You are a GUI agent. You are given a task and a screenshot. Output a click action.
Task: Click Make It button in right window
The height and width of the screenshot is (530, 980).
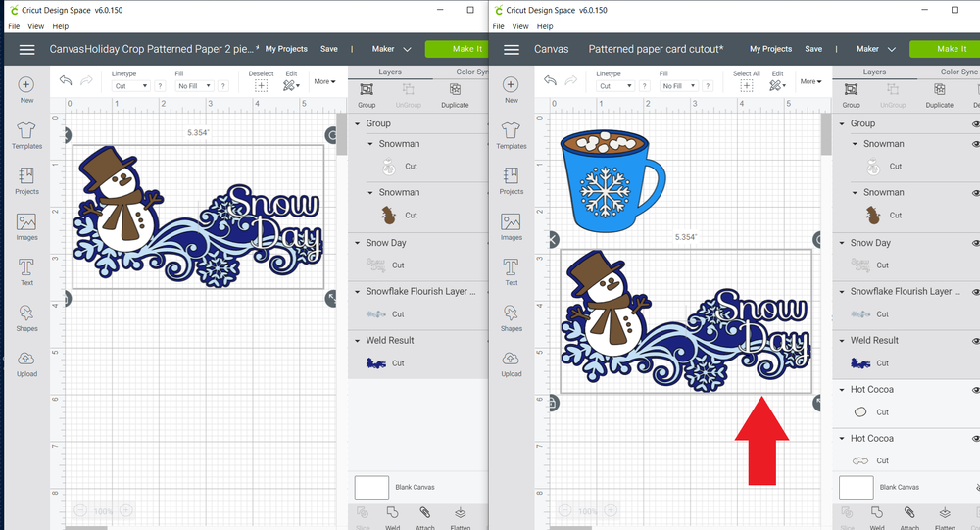tap(945, 49)
